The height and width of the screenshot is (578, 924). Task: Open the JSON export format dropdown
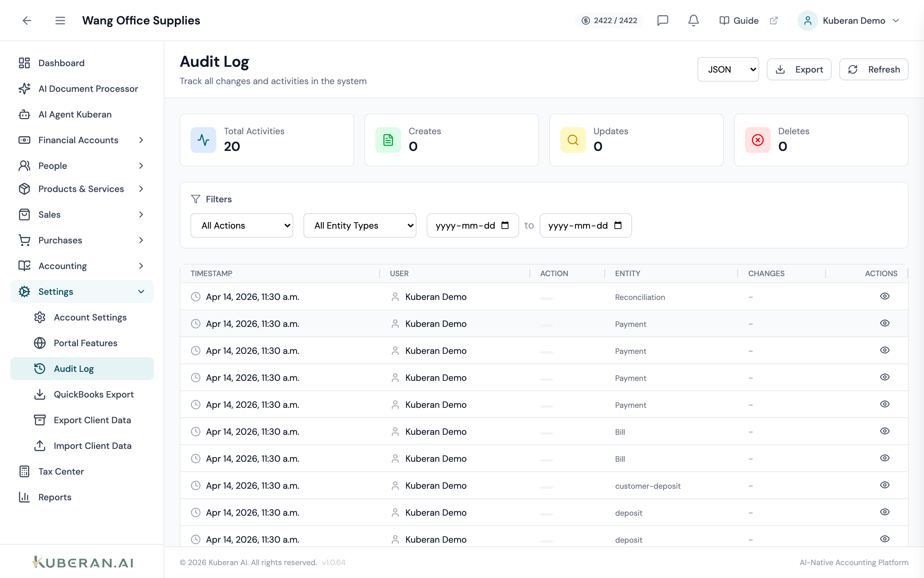coord(728,69)
